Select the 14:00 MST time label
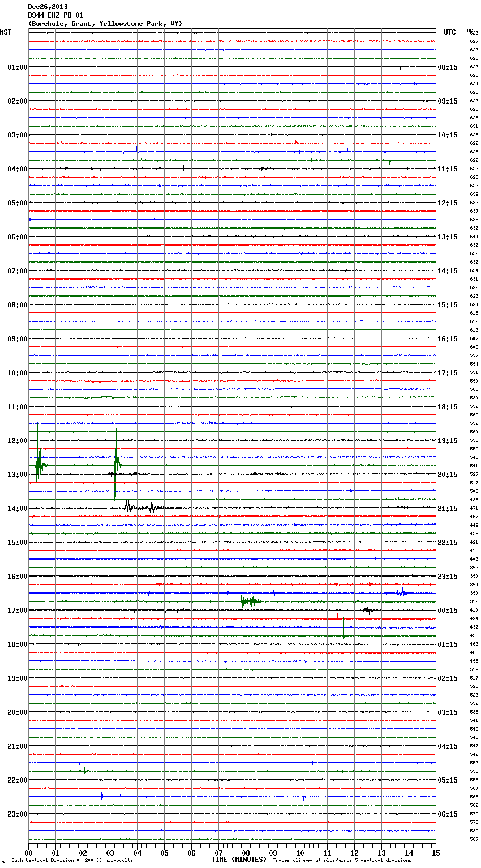Viewport: 481px width, 868px height. [x=18, y=509]
